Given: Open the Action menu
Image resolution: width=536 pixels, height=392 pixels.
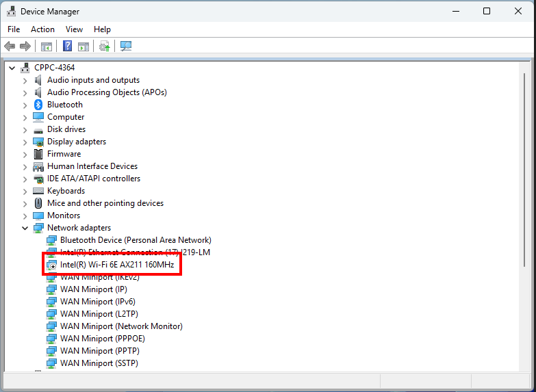Looking at the screenshot, I should tap(42, 29).
